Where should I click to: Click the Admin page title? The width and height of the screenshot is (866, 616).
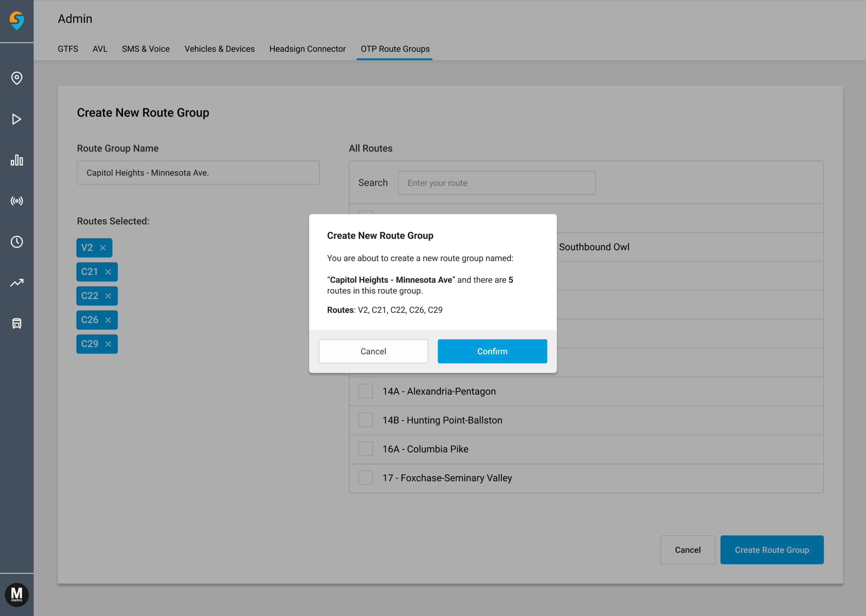pos(75,19)
